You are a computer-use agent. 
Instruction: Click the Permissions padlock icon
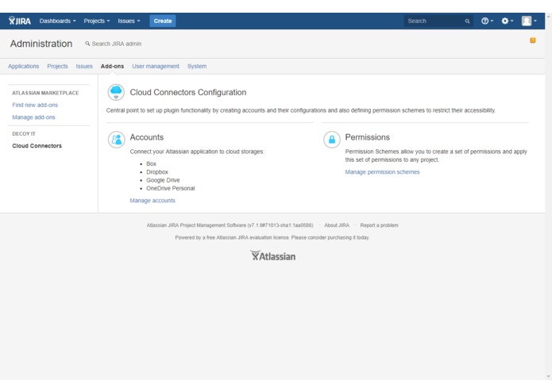332,140
